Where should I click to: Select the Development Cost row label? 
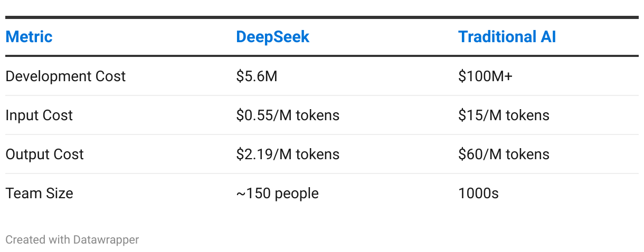[65, 76]
